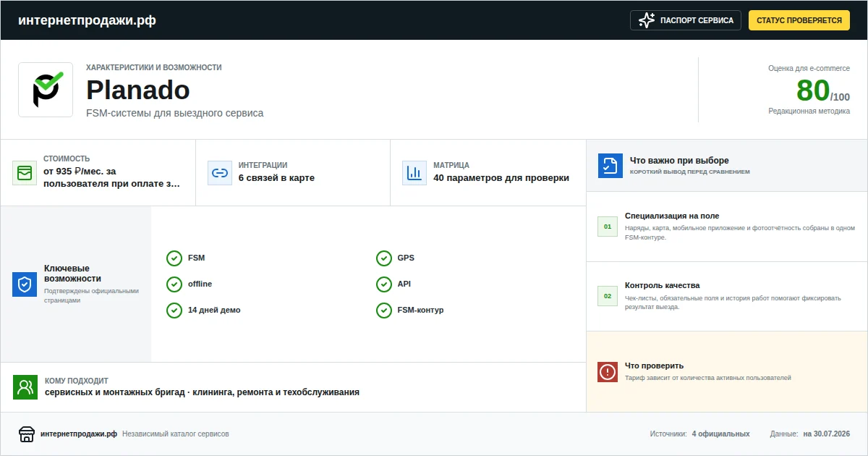Click the check circle next to FSM-контур

pos(384,311)
